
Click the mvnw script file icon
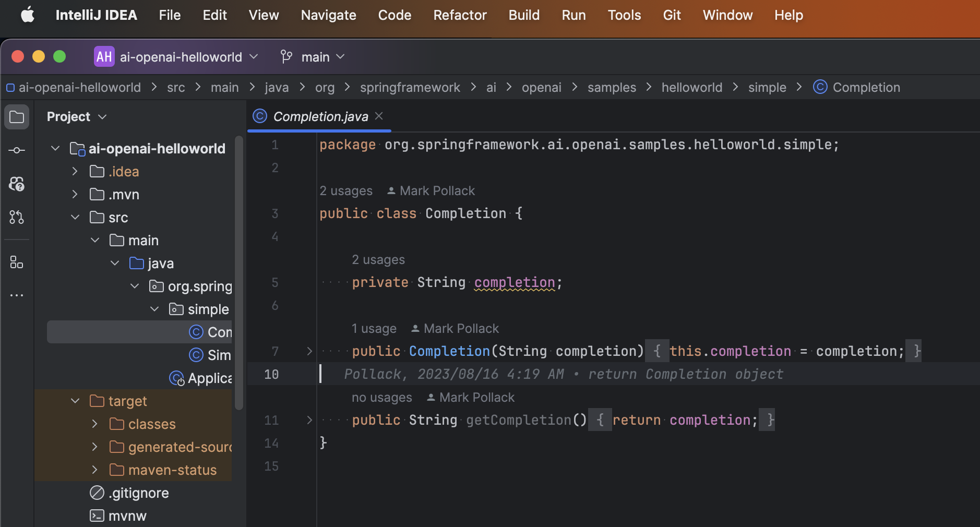(x=97, y=516)
